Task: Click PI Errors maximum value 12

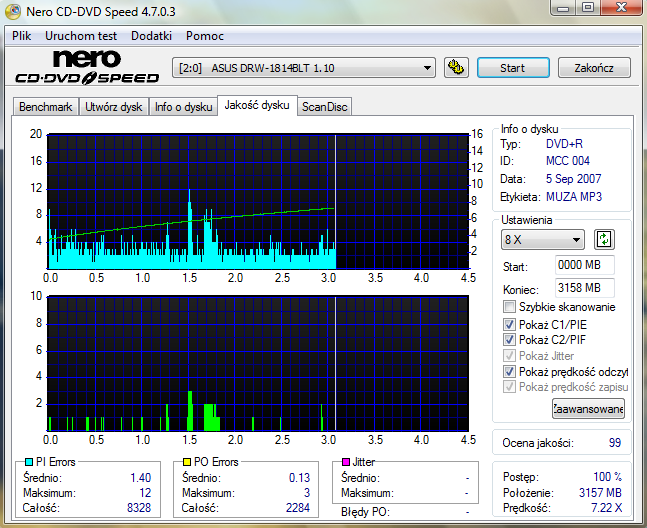Action: point(145,493)
